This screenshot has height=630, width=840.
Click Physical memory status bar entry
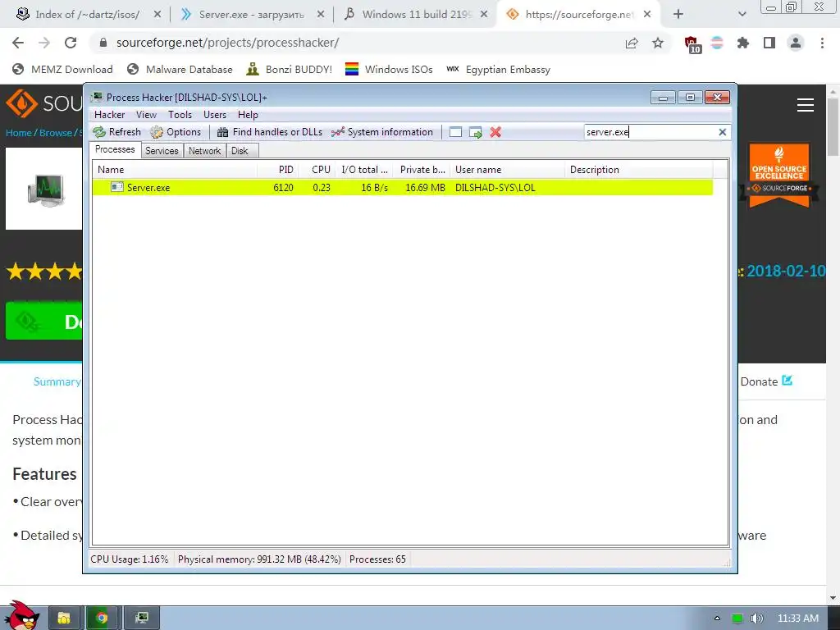pyautogui.click(x=259, y=559)
